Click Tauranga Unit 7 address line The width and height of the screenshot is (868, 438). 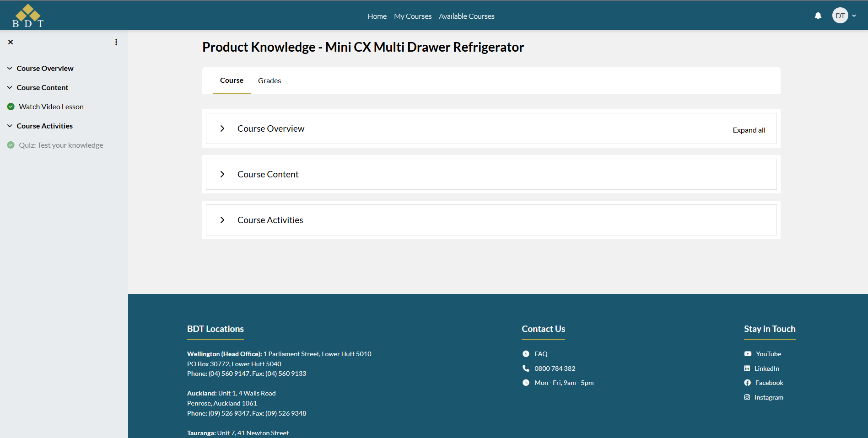[238, 433]
